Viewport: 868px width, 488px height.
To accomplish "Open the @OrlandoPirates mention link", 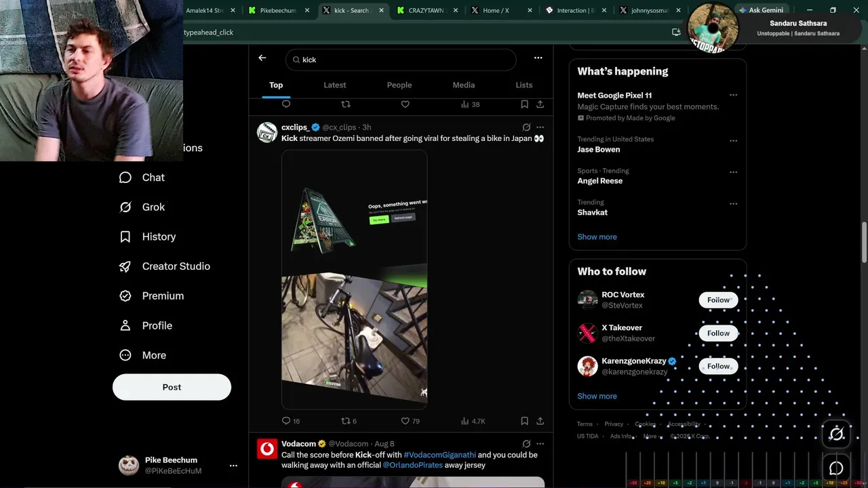I will (x=412, y=466).
